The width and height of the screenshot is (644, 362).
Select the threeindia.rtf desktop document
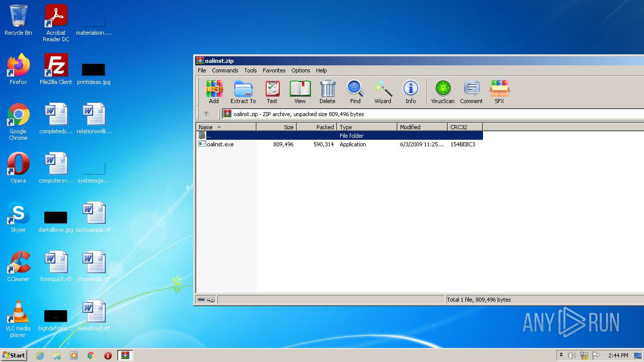(x=94, y=266)
